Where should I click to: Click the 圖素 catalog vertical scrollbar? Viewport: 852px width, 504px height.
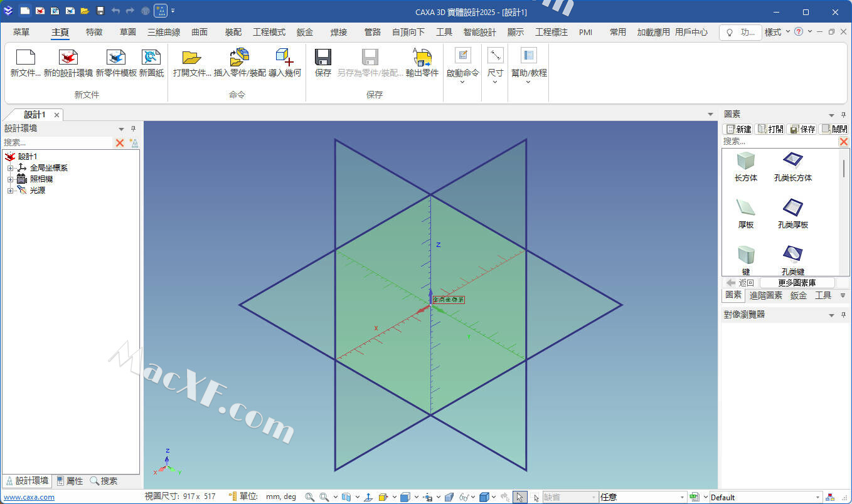click(x=844, y=169)
